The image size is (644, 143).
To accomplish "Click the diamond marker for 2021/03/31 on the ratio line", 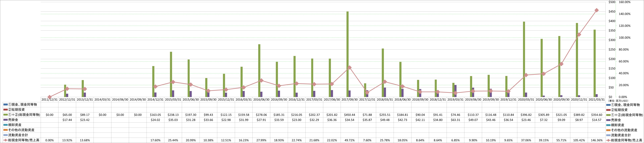I will (x=597, y=10).
